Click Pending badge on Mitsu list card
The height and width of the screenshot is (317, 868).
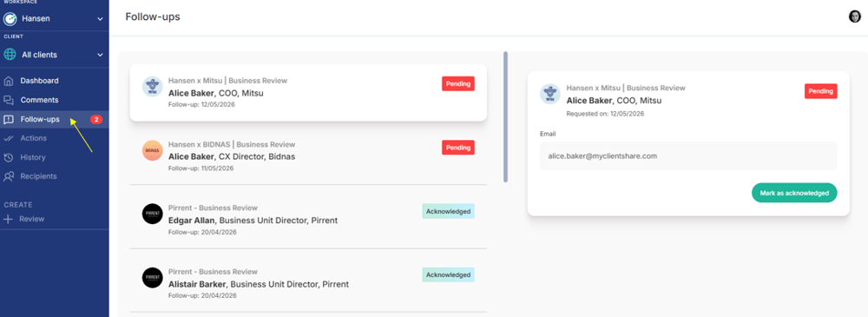point(457,83)
